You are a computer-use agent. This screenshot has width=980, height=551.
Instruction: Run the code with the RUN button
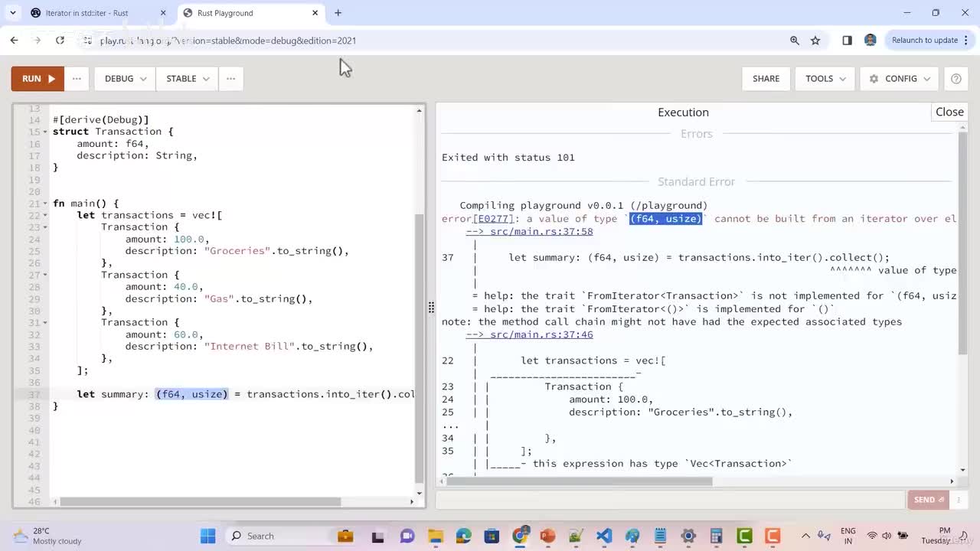[38, 79]
